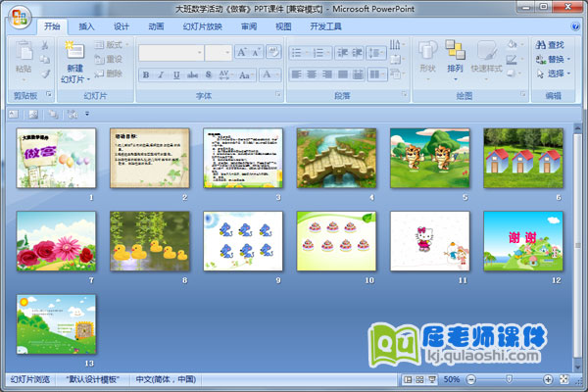Click the Shape Fill paint bucket
588x392 pixels.
514,45
